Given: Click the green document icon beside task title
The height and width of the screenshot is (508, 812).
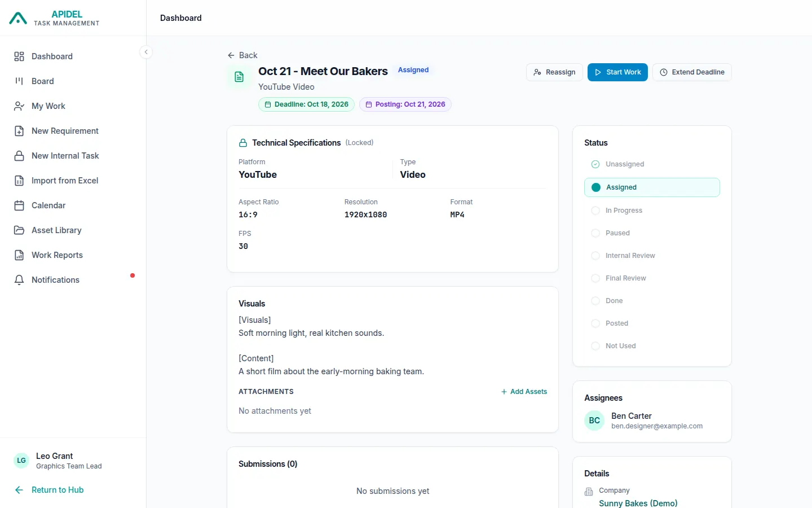Looking at the screenshot, I should click(x=239, y=77).
